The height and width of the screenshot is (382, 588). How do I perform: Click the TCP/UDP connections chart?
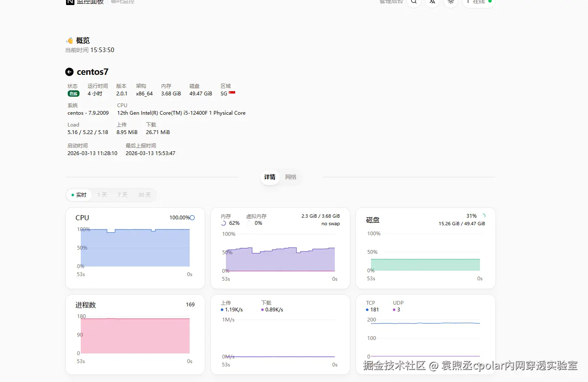425,338
